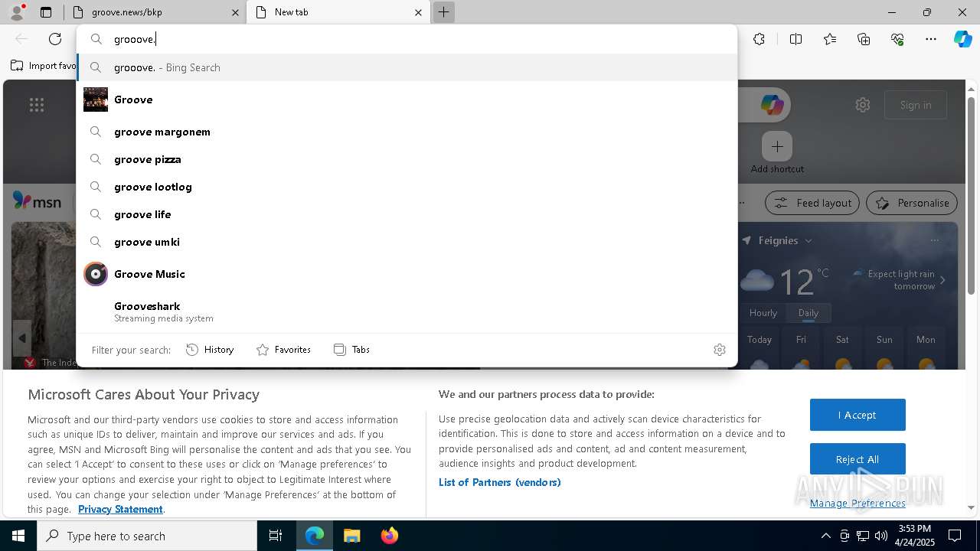
Task: Open the Extensions puzzle icon
Action: point(759,39)
